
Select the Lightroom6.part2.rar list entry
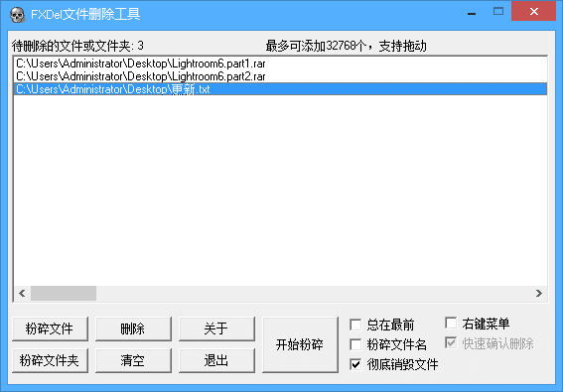pos(280,76)
